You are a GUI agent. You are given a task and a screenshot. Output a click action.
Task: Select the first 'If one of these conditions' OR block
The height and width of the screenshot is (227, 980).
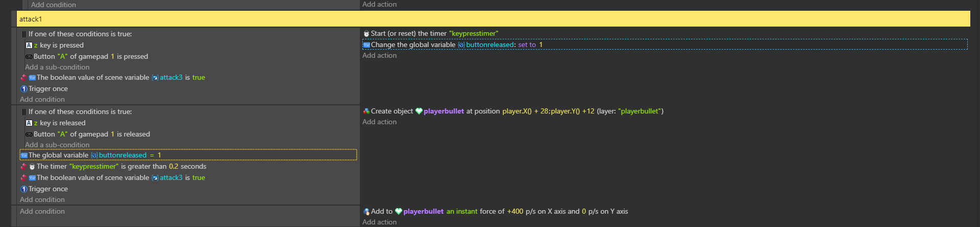(80, 34)
